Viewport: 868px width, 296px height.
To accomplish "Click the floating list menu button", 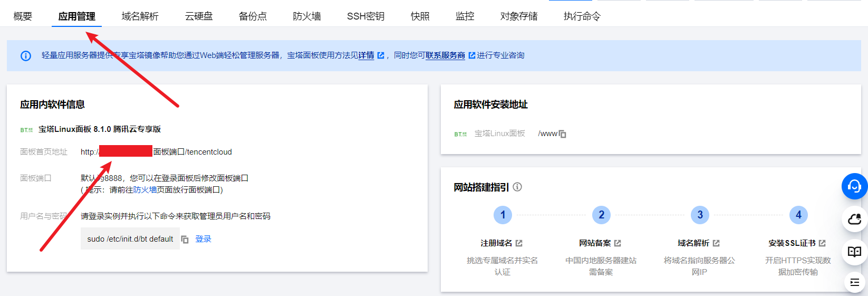I will click(855, 282).
